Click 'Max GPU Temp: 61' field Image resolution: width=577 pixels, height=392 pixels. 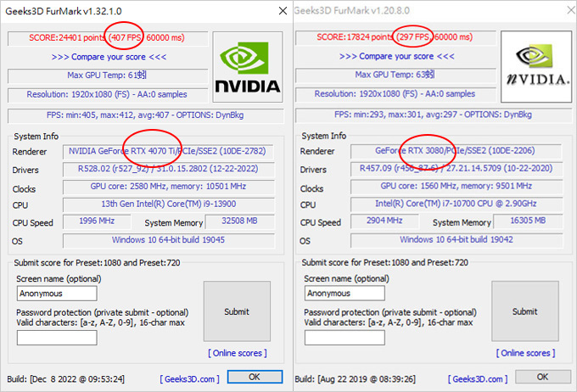pos(108,76)
